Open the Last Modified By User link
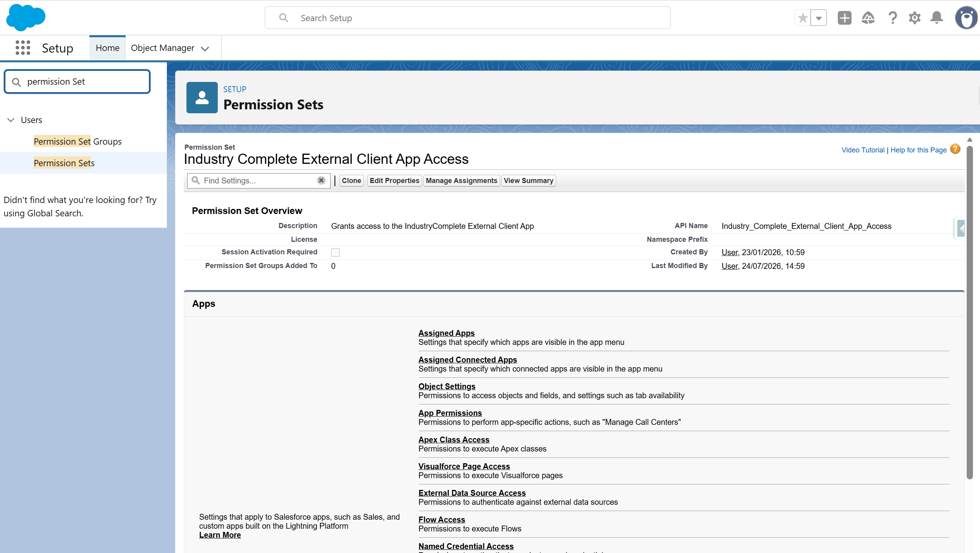Screen dimensions: 980x553 tap(730, 266)
